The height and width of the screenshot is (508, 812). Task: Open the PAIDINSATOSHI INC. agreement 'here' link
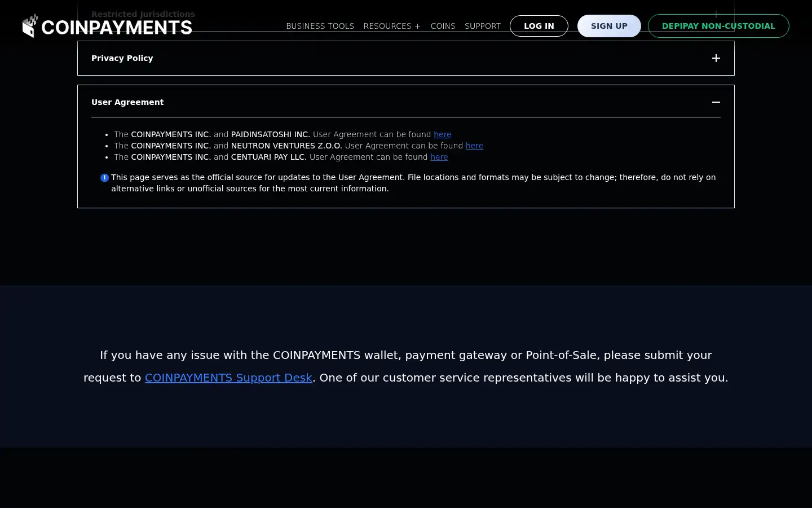[442, 134]
